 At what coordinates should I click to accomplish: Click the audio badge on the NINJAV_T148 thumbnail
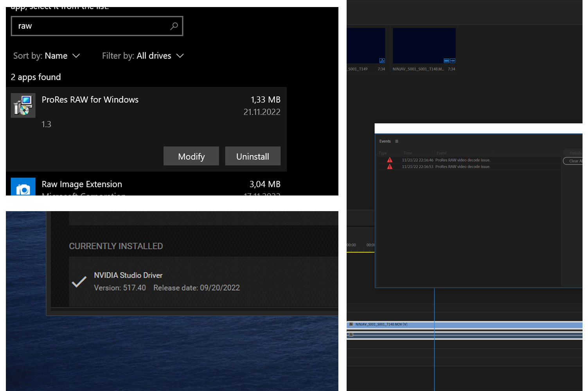coord(453,61)
